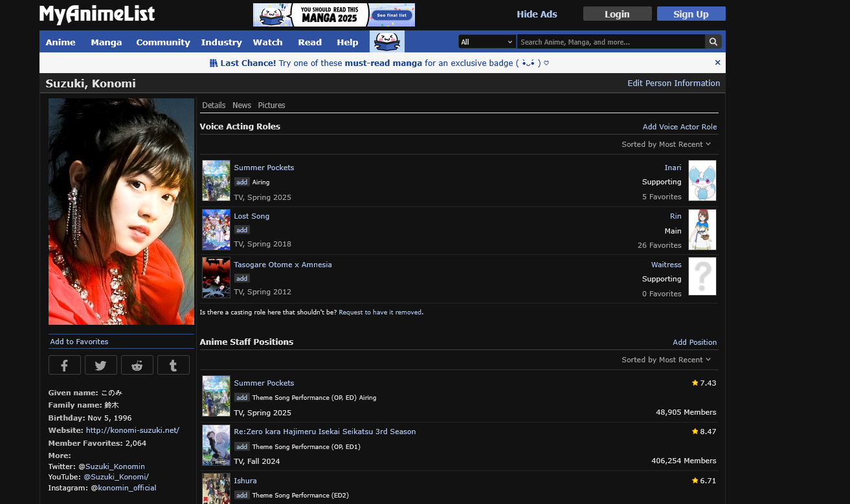Share on Facebook icon
The height and width of the screenshot is (504, 850).
coord(65,365)
